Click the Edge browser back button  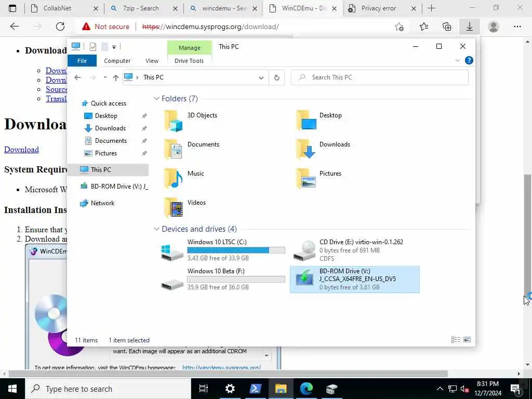pos(14,26)
